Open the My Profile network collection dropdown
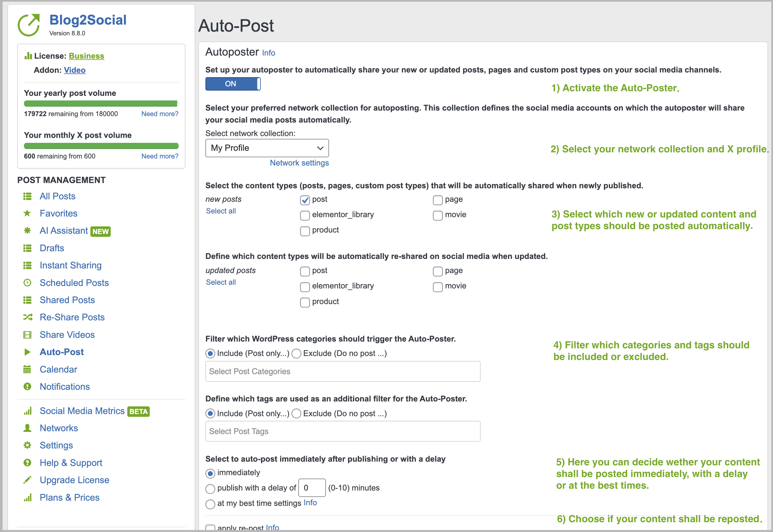This screenshot has width=773, height=532. 267,148
